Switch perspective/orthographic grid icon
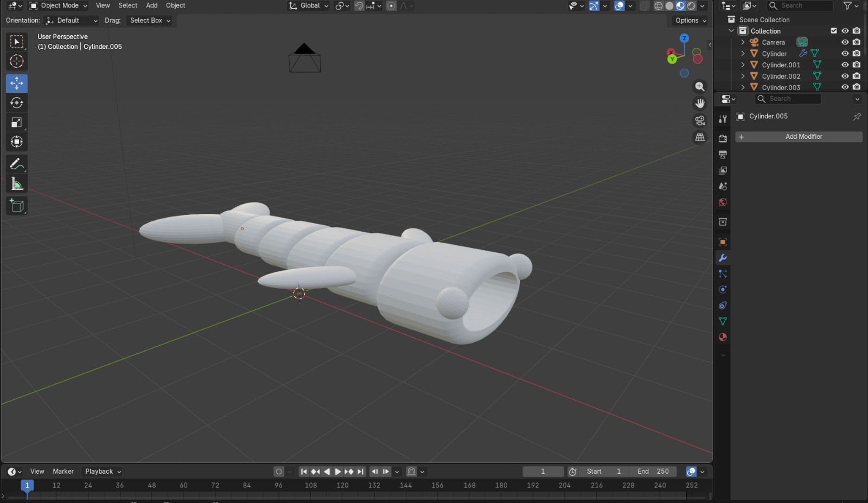The width and height of the screenshot is (868, 503). 700,137
